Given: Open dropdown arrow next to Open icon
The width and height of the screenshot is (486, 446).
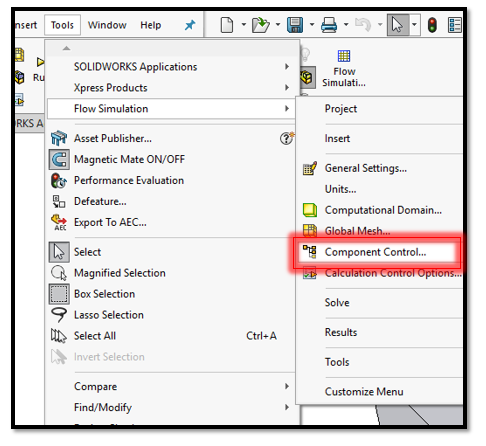Looking at the screenshot, I should tap(278, 25).
